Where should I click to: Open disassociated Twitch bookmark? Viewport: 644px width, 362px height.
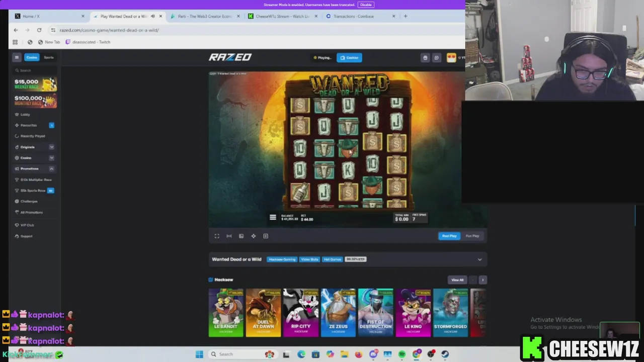click(x=88, y=42)
